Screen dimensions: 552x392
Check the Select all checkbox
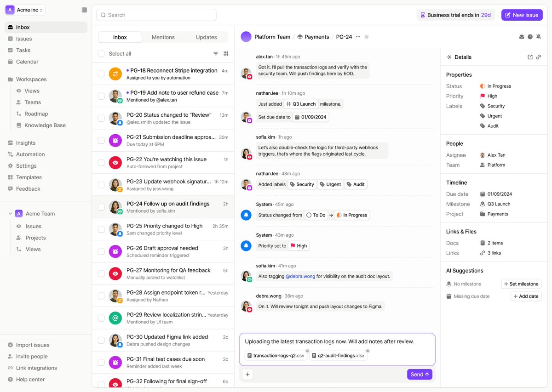[101, 54]
